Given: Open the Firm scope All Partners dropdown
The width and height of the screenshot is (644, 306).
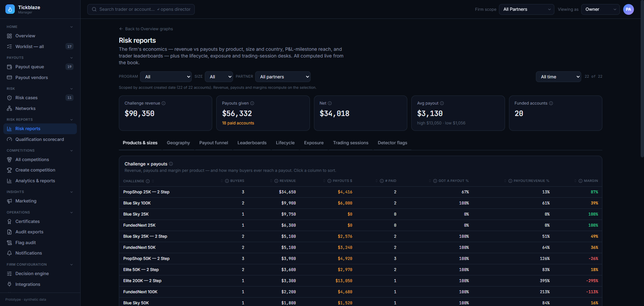Looking at the screenshot, I should coord(526,9).
